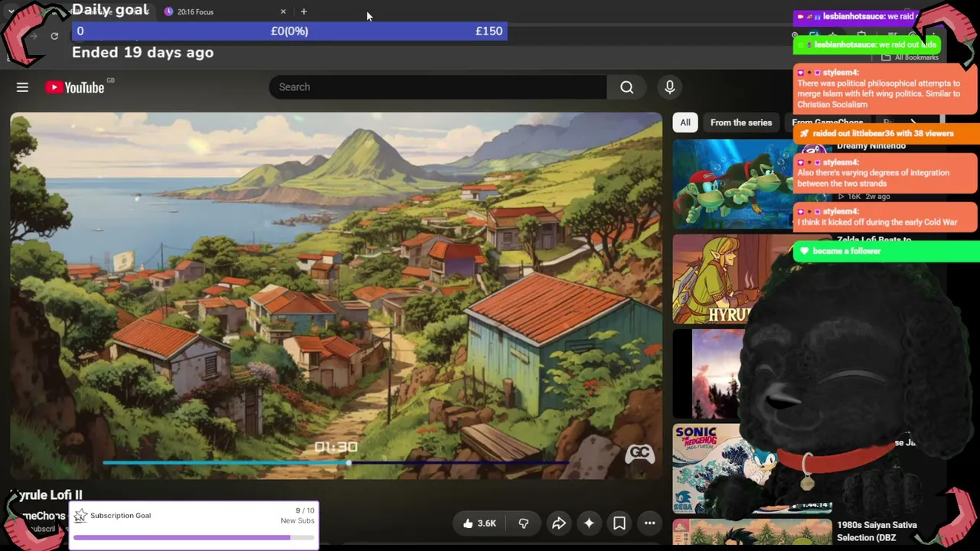980x551 pixels.
Task: Open the 1980s Saiyan Sativa Selection title
Action: (x=877, y=531)
